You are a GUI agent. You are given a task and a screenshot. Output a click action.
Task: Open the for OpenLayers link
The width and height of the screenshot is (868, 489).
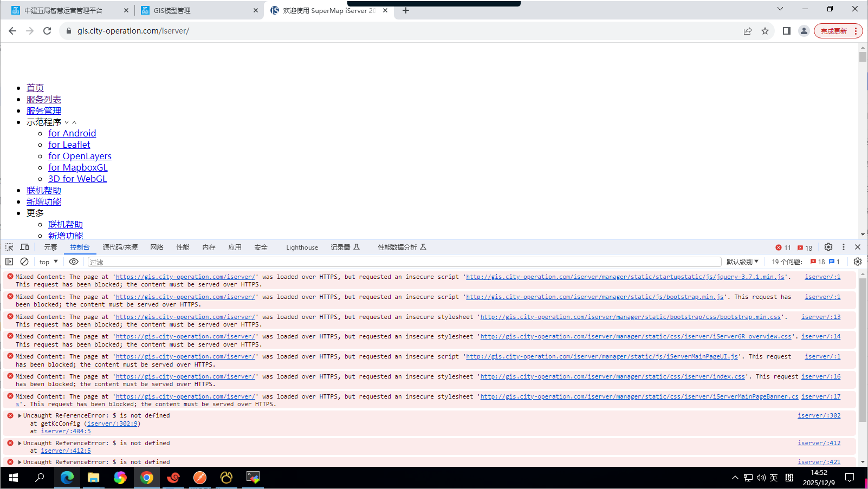pyautogui.click(x=80, y=156)
